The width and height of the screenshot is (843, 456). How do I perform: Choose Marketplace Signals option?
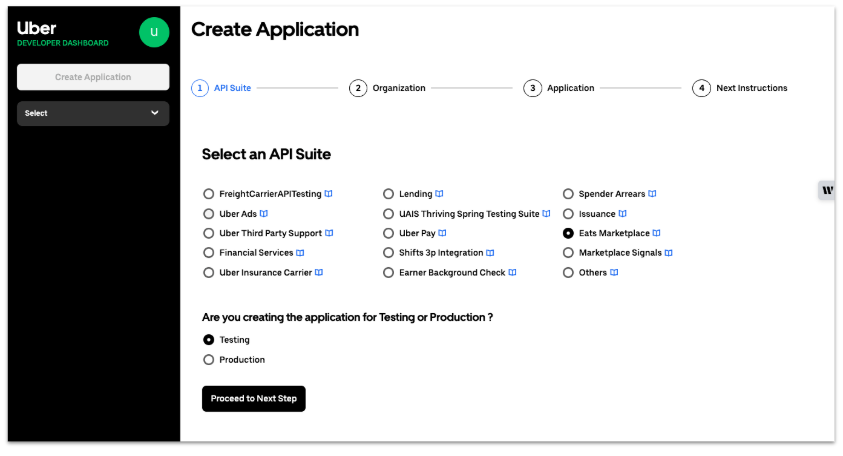(x=568, y=253)
